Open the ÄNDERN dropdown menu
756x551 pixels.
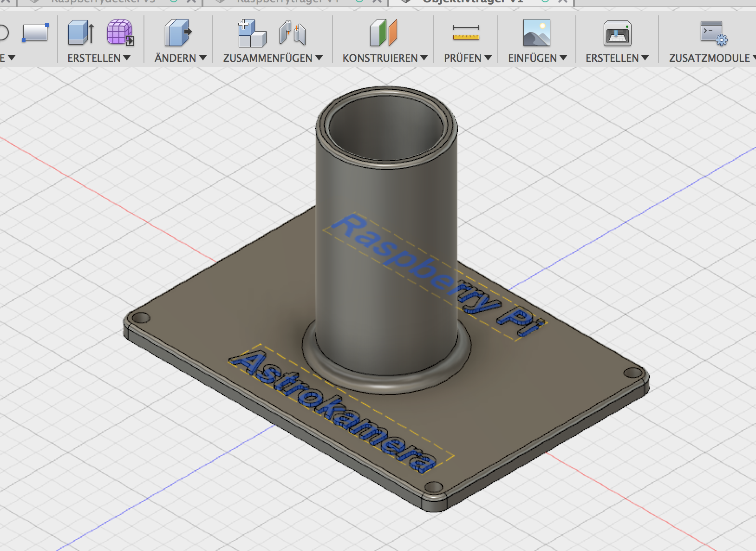click(181, 58)
